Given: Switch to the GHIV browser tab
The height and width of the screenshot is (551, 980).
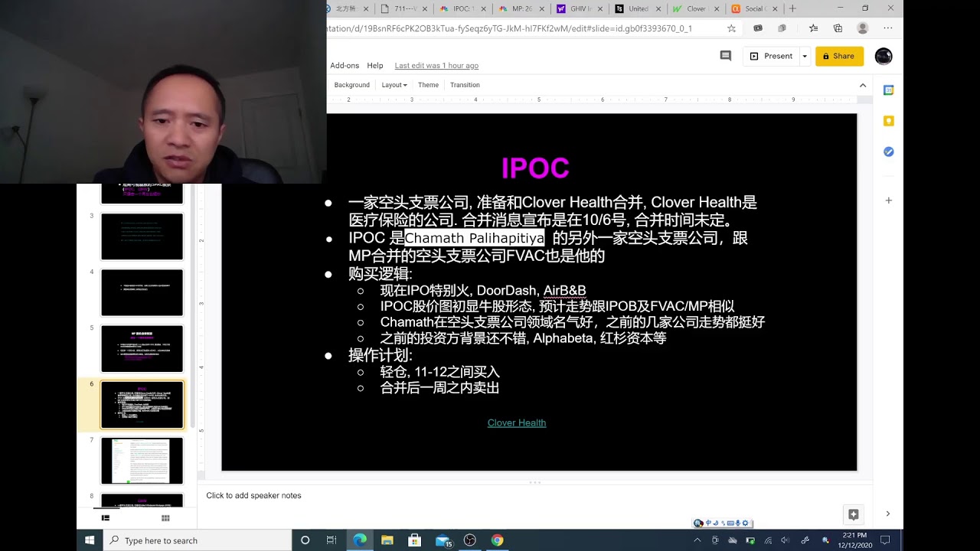Looking at the screenshot, I should pos(580,9).
